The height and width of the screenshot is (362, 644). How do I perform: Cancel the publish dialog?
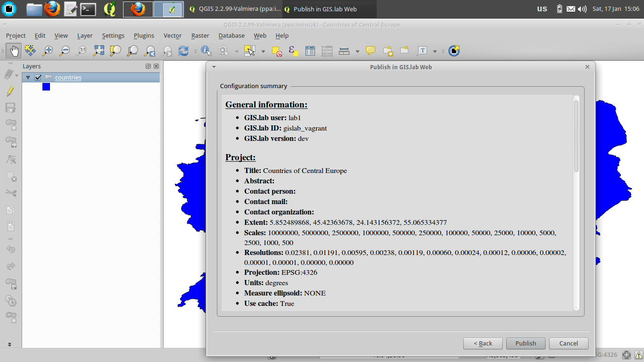click(569, 343)
